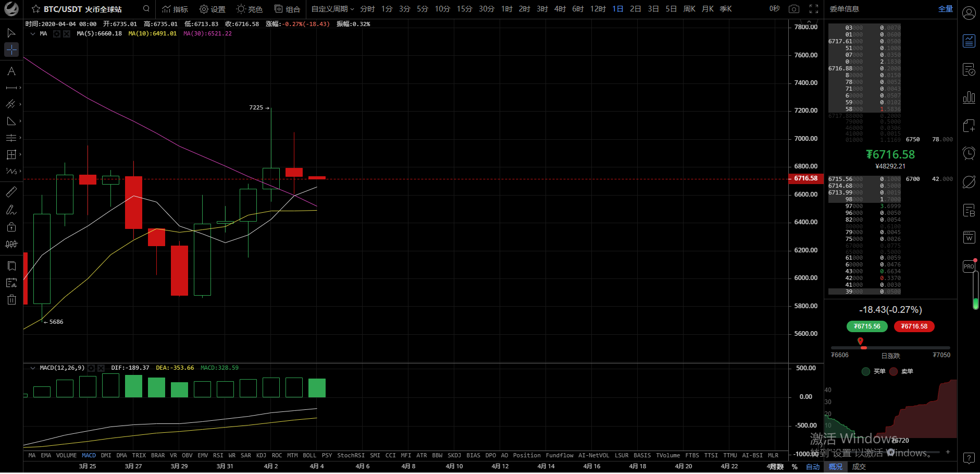This screenshot has width=980, height=474.
Task: Toggle 亮色 light theme mode
Action: coord(249,9)
